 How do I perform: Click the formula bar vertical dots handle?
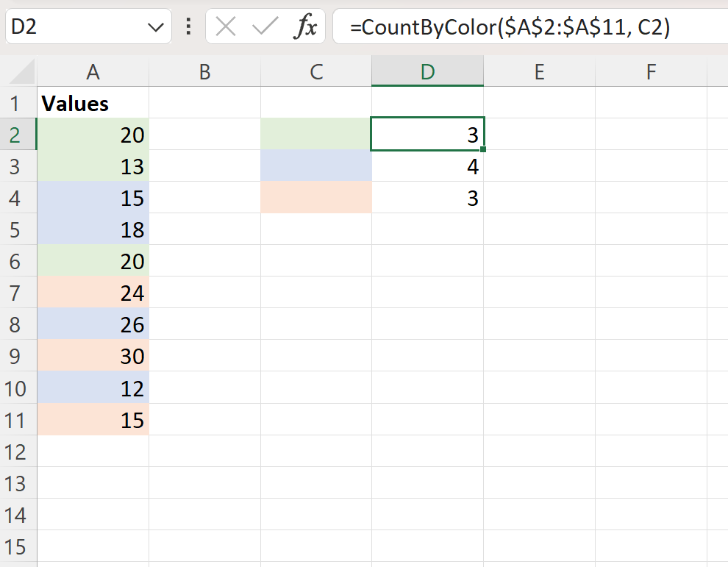[x=188, y=26]
